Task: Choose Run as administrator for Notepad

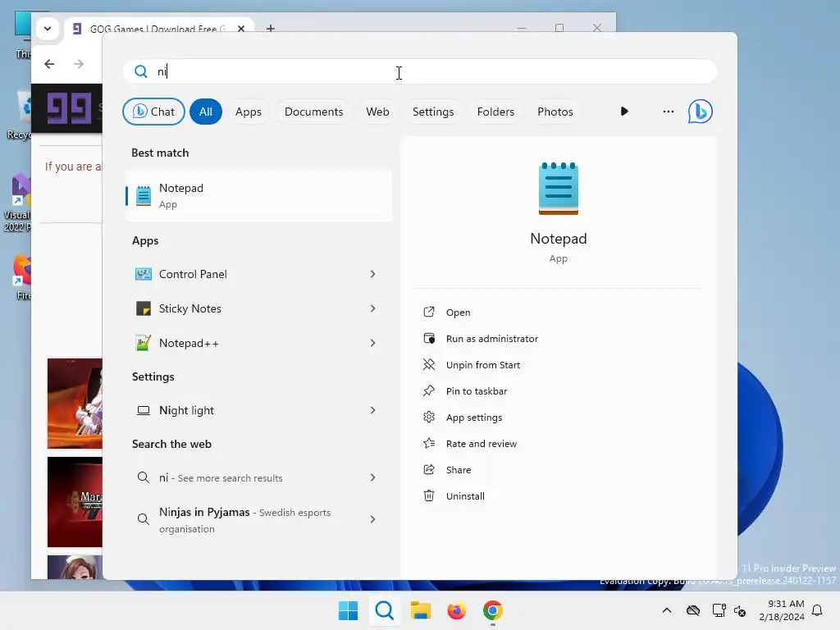Action: coord(492,339)
